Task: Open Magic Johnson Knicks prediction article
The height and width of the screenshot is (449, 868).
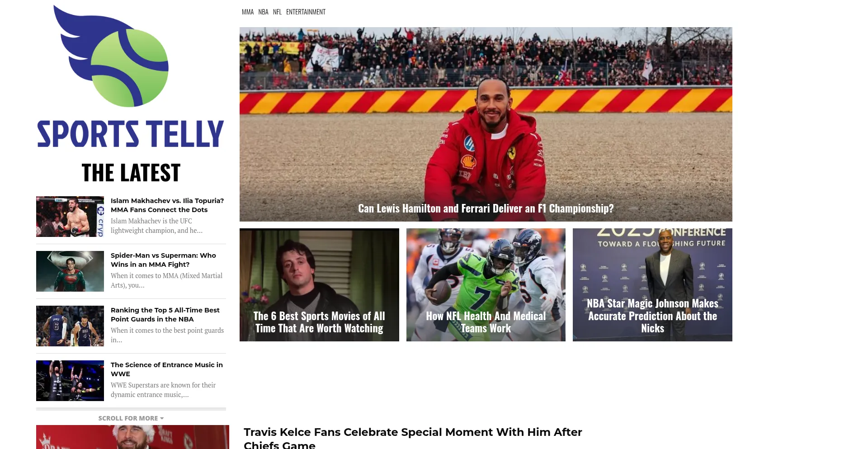Action: coord(652,316)
